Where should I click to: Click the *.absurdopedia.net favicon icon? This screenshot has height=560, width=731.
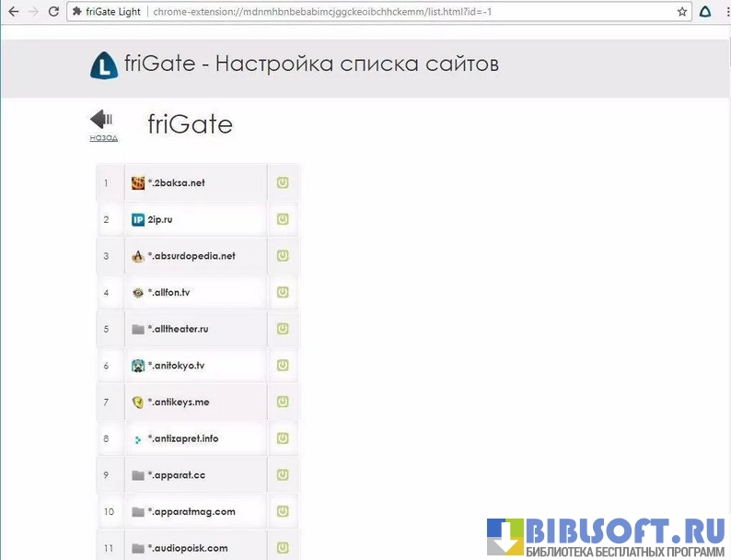click(x=138, y=256)
